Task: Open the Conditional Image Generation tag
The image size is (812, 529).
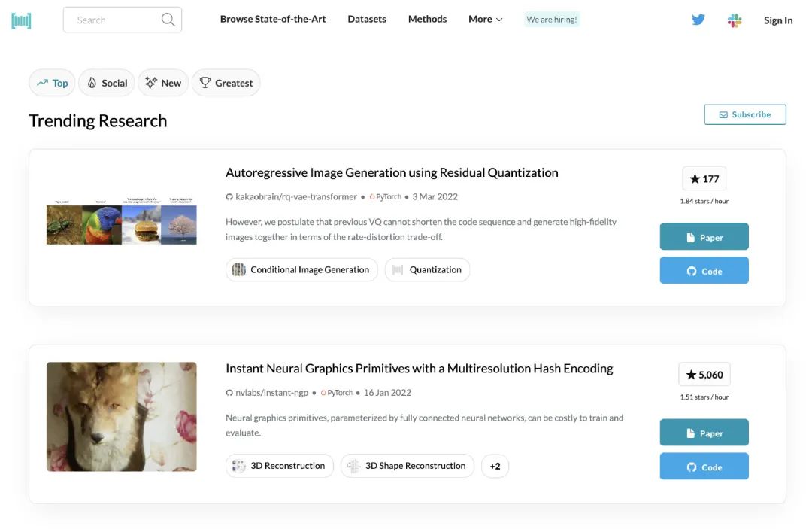Action: pos(302,270)
